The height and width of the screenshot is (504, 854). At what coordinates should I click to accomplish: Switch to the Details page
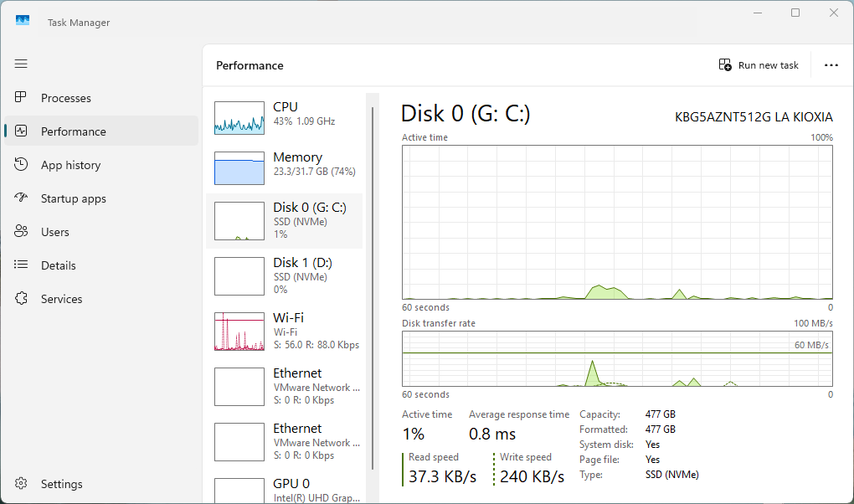59,265
